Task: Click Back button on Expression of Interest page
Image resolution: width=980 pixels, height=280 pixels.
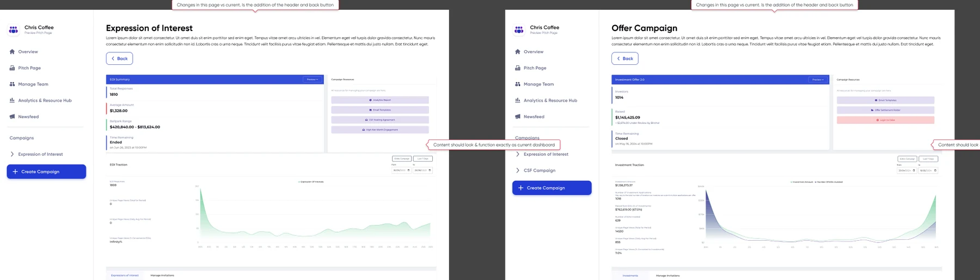Action: point(119,58)
